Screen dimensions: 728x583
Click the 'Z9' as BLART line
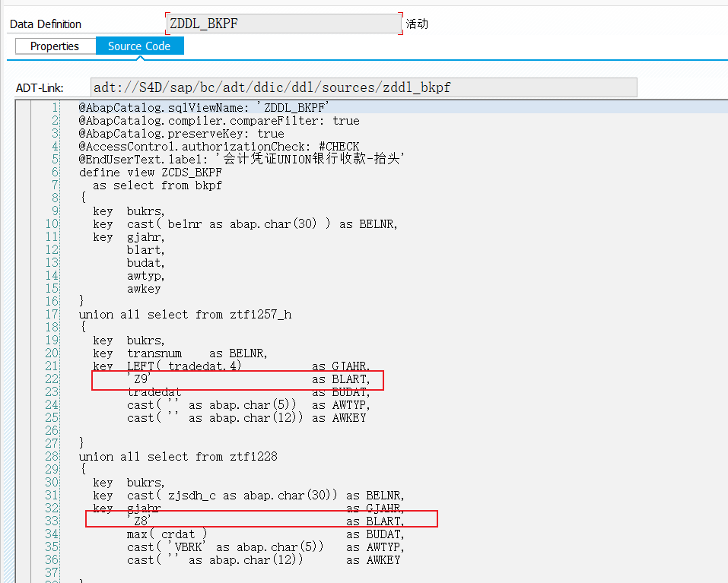point(249,379)
